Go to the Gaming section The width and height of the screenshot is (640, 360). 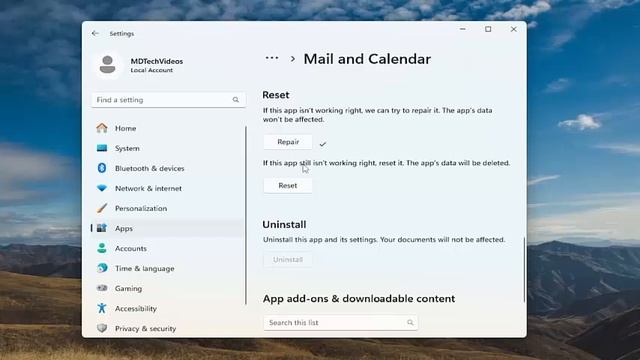pyautogui.click(x=168, y=288)
